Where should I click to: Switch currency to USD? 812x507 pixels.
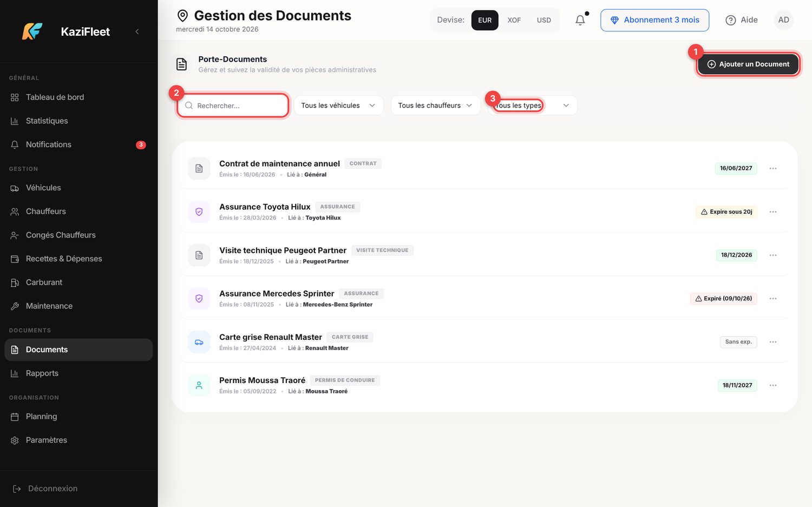[544, 20]
